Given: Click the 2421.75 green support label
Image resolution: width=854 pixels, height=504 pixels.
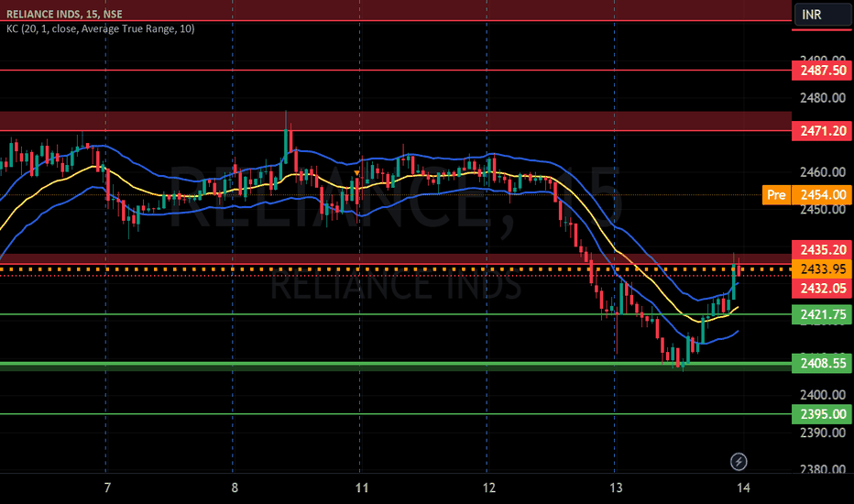Looking at the screenshot, I should pyautogui.click(x=823, y=315).
